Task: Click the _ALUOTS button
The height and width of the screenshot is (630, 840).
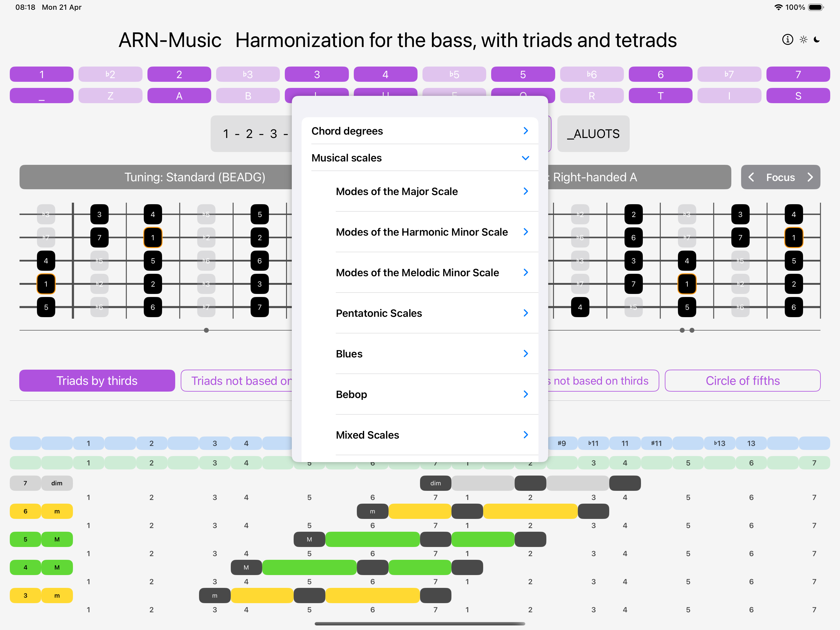Action: [593, 134]
